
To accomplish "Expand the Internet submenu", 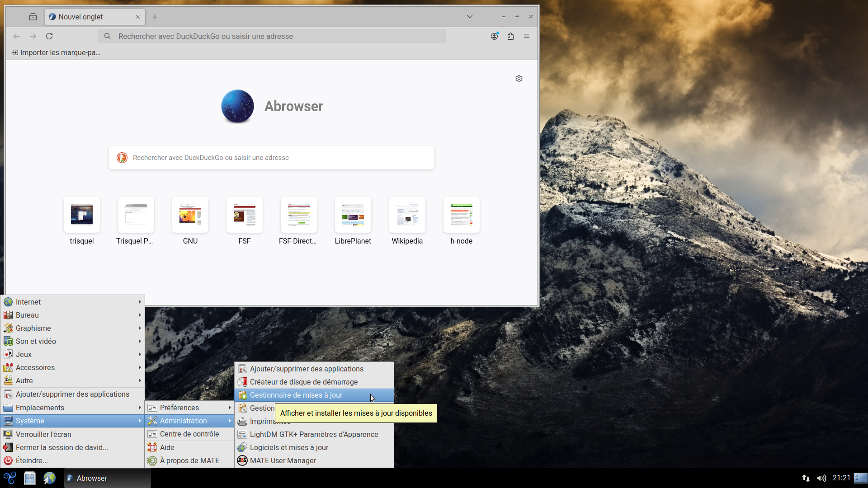I will click(x=71, y=301).
